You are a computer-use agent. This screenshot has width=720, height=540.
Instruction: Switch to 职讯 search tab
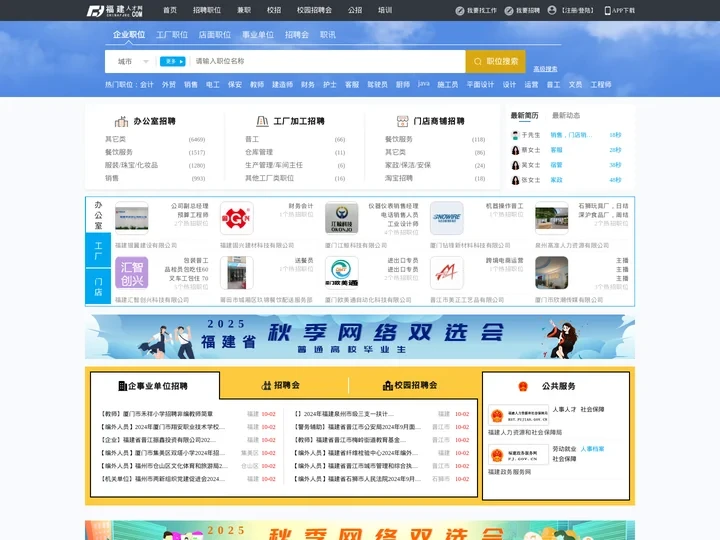pos(328,35)
